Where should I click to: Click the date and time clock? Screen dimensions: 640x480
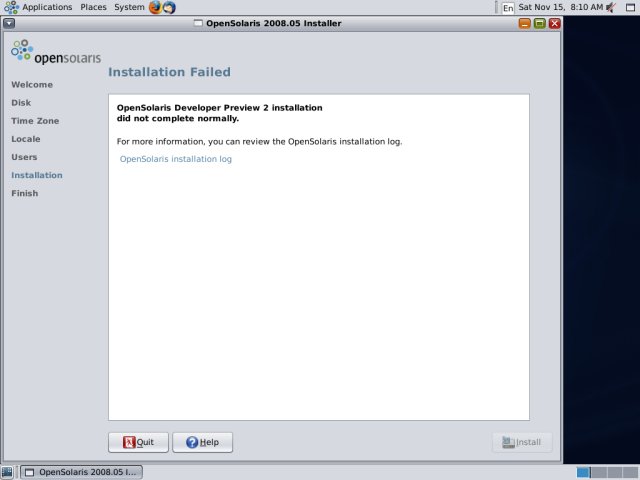pos(560,7)
